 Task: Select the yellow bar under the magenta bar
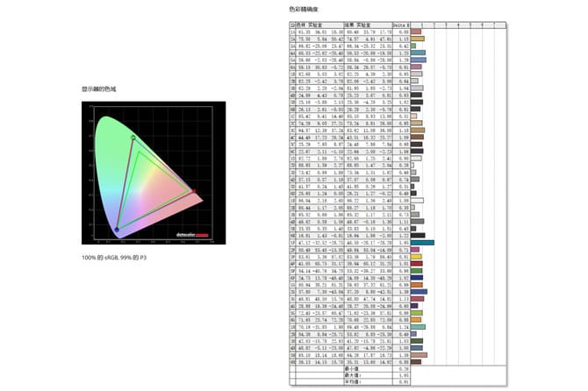pyautogui.click(x=415, y=256)
